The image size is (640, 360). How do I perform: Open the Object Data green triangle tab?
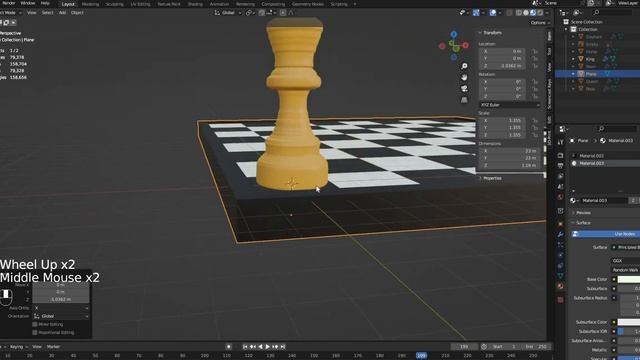coord(560,276)
